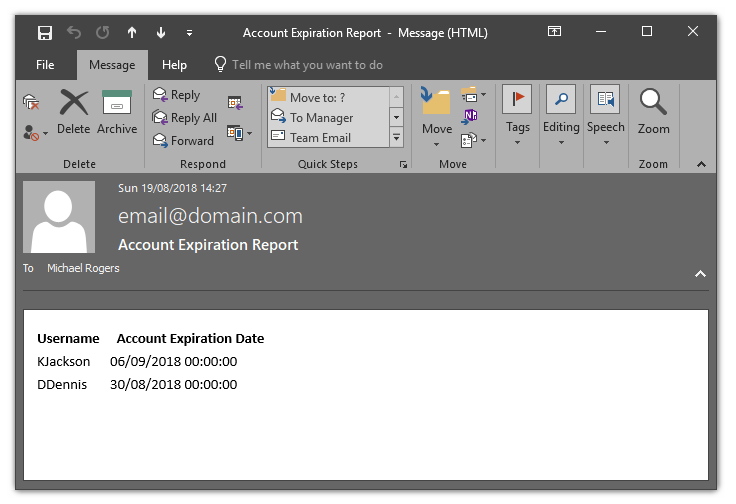Collapse the ribbon
This screenshot has height=504, width=736.
coord(701,164)
